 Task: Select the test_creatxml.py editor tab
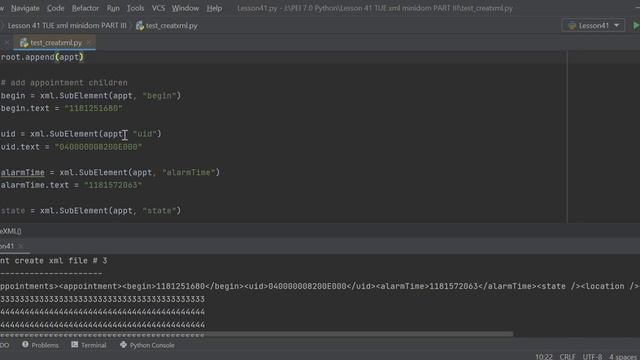point(56,42)
